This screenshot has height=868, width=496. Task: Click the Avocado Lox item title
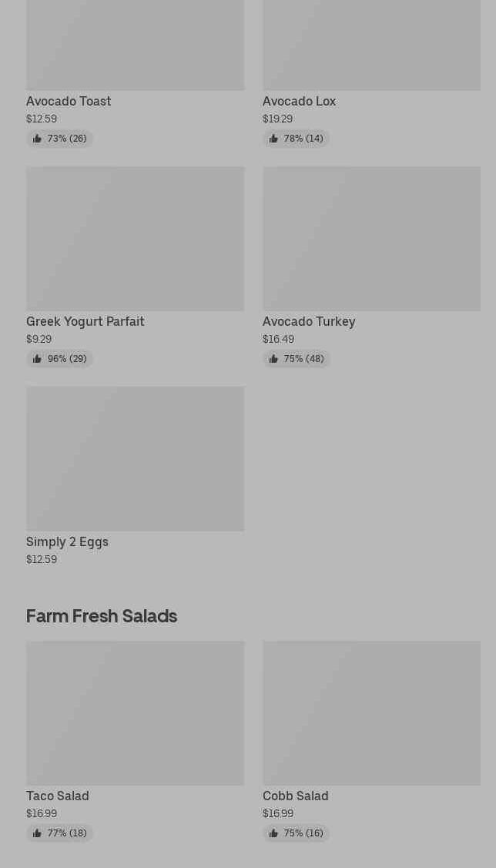tap(299, 101)
